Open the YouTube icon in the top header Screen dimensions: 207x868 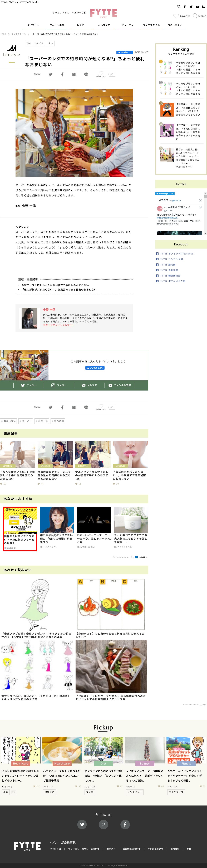tap(197, 7)
